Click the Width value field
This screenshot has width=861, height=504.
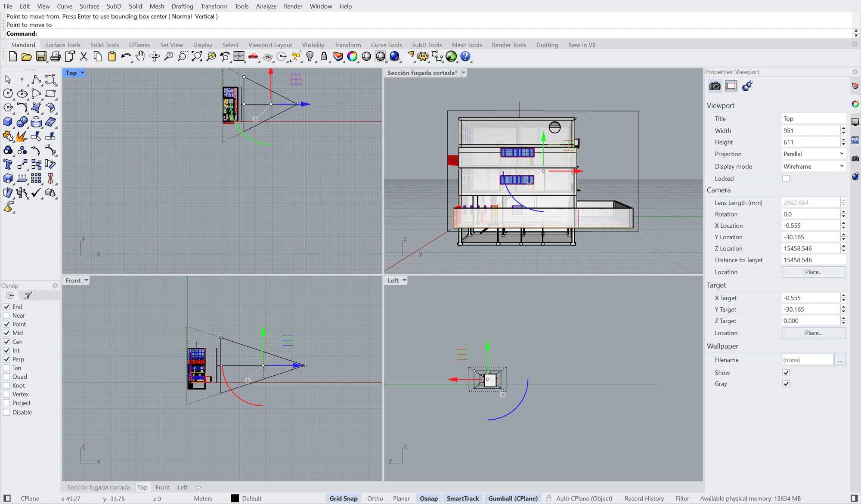click(810, 130)
